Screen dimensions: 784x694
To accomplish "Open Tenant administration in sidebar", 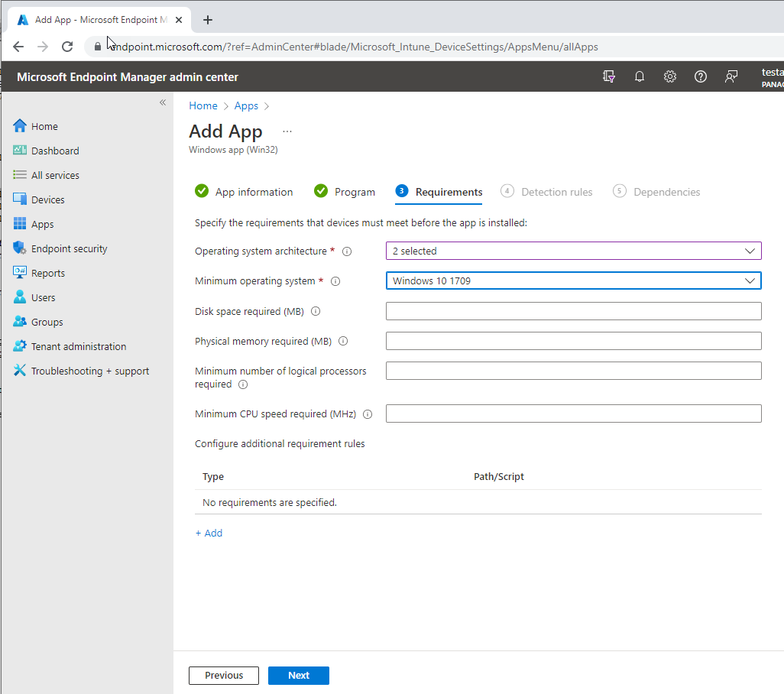I will pos(78,346).
